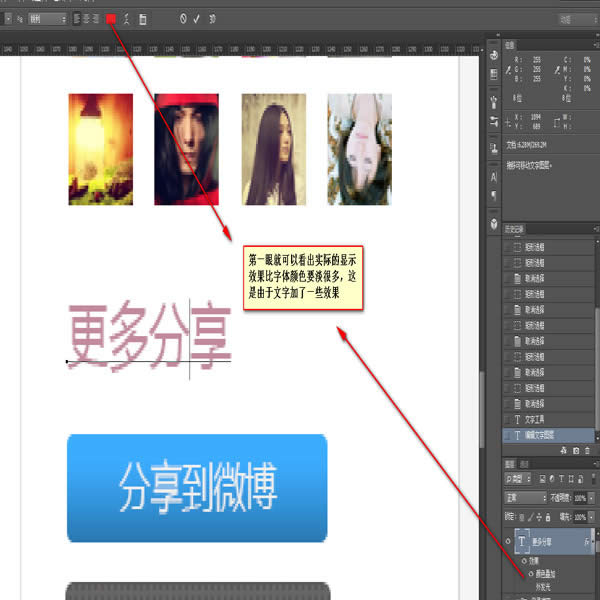Commit current text edits checkmark
600x600 pixels.
(x=197, y=18)
